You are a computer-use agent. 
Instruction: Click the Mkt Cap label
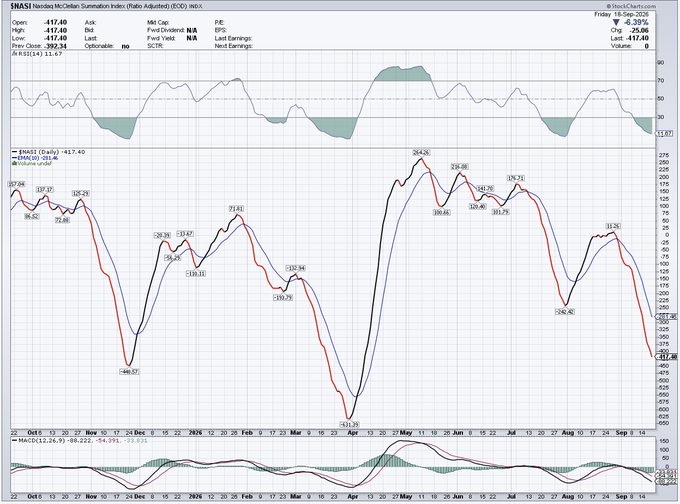(158, 23)
